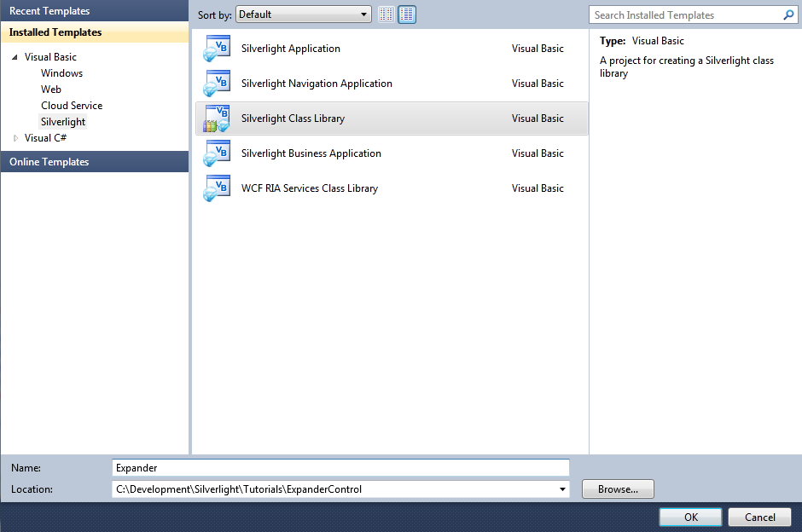
Task: Select the Windows category
Action: (x=62, y=73)
